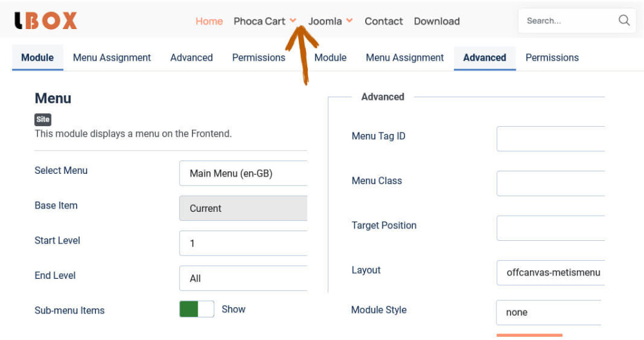Open the left Permissions tab
Viewport: 644px width, 340px height.
point(258,57)
